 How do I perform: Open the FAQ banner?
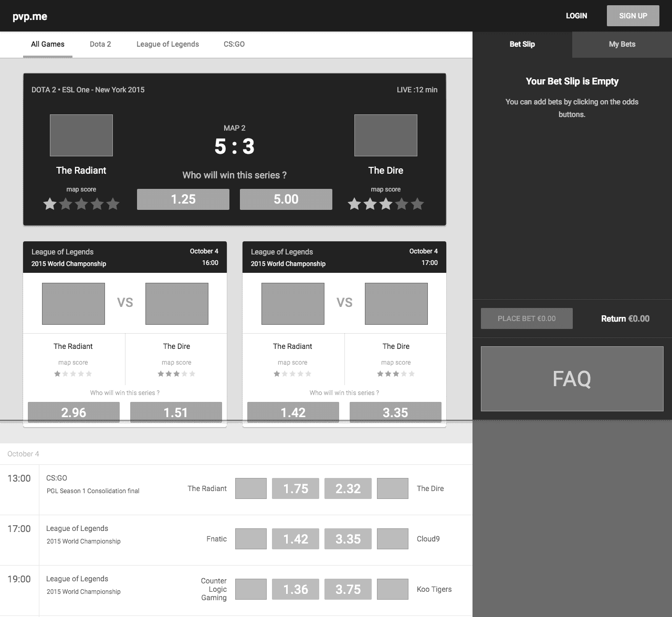point(572,379)
